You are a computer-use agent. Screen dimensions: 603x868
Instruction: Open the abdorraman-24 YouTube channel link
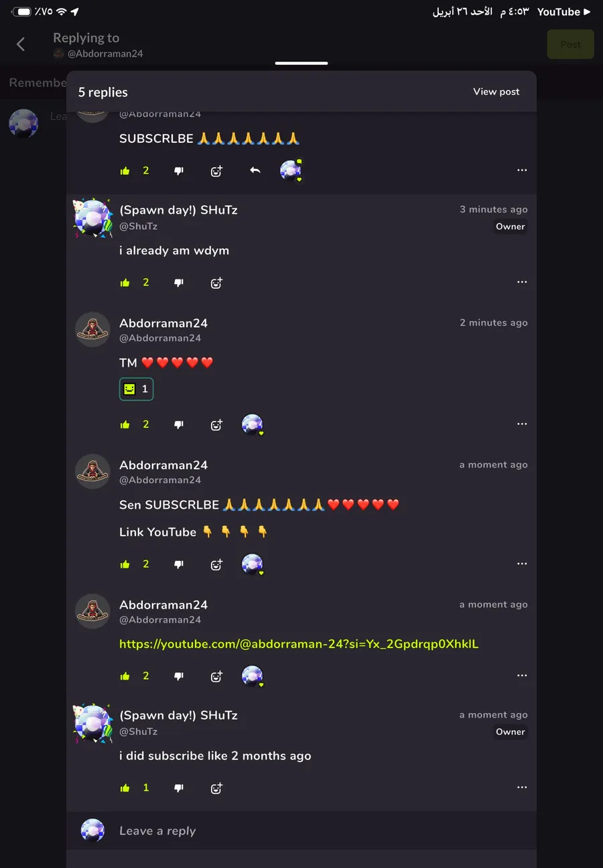pos(299,644)
